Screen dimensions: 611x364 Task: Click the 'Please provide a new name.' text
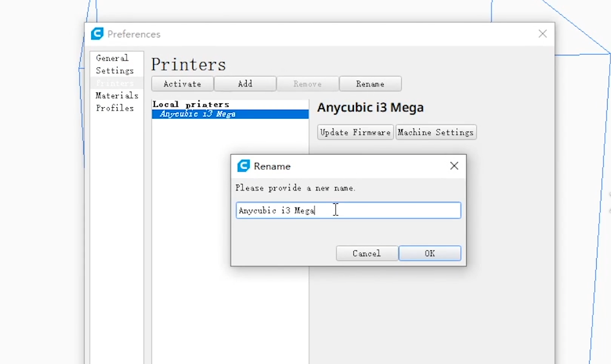[x=295, y=188]
